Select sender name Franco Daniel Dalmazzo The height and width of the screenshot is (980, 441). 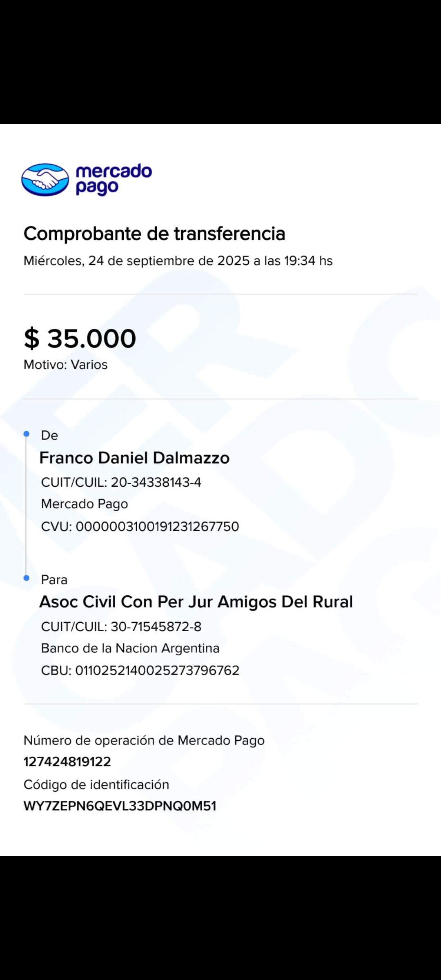coord(134,458)
